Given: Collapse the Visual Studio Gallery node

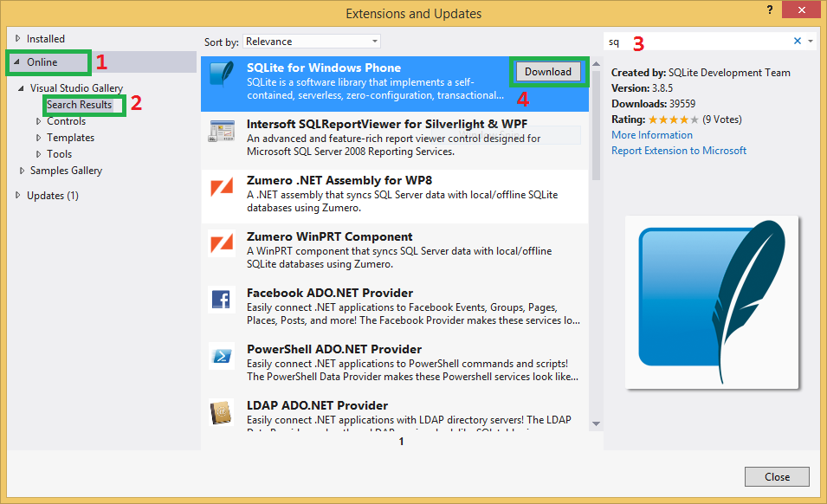Looking at the screenshot, I should point(21,88).
